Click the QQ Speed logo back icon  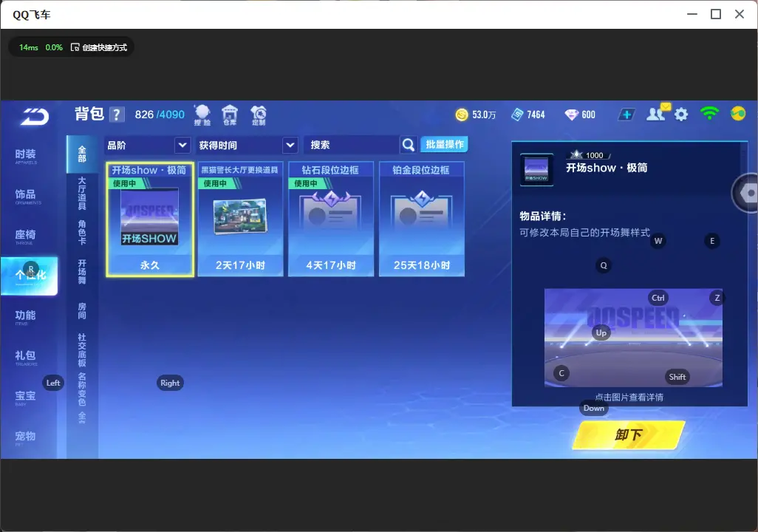(x=34, y=117)
